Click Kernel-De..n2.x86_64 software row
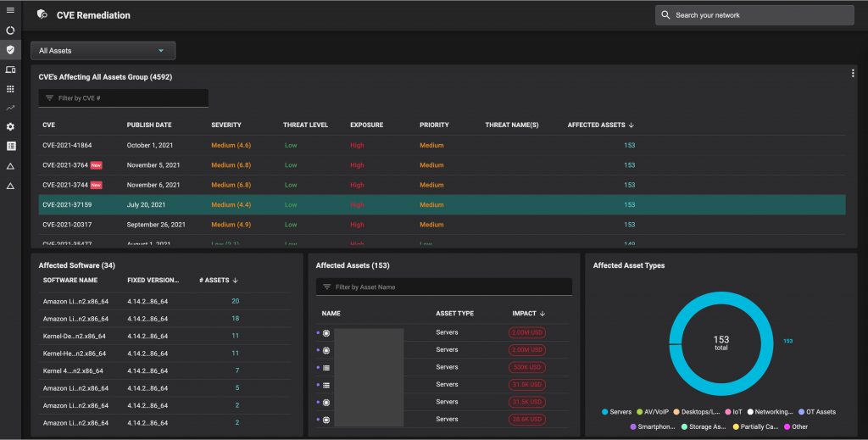Viewport: 868px width, 440px height. (x=165, y=336)
